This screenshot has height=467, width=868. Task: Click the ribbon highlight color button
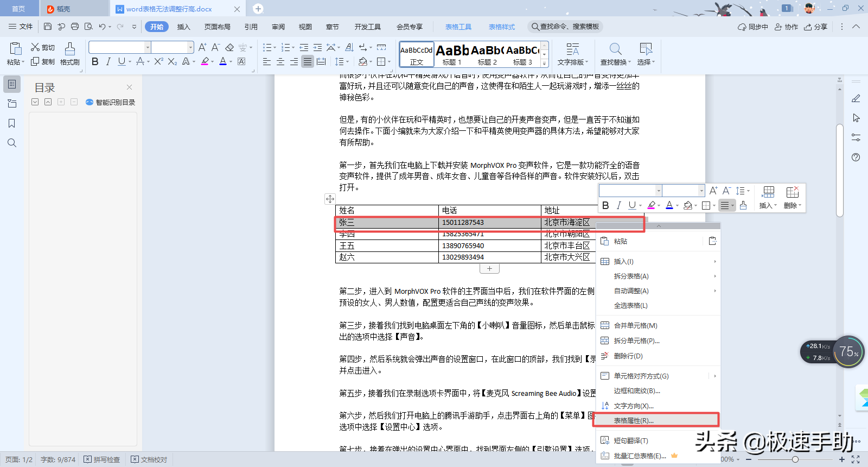tap(205, 61)
